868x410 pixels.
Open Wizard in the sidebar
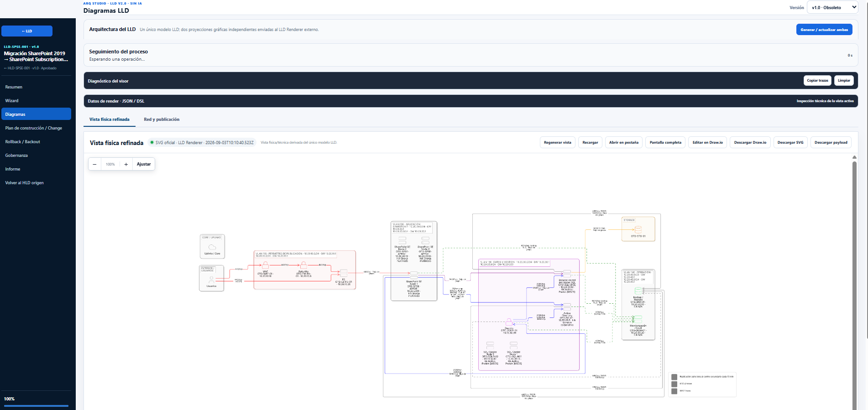click(x=37, y=101)
